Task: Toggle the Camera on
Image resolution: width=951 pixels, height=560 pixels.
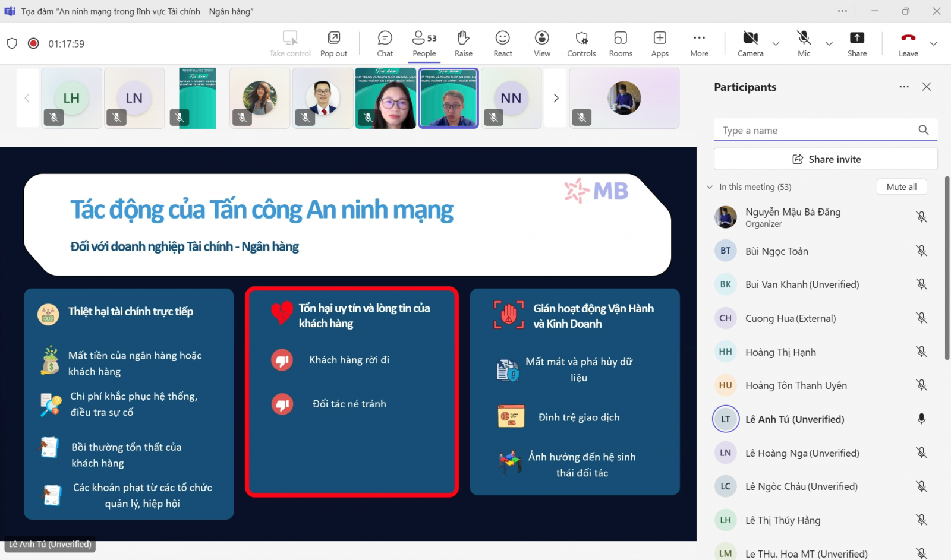Action: point(750,44)
